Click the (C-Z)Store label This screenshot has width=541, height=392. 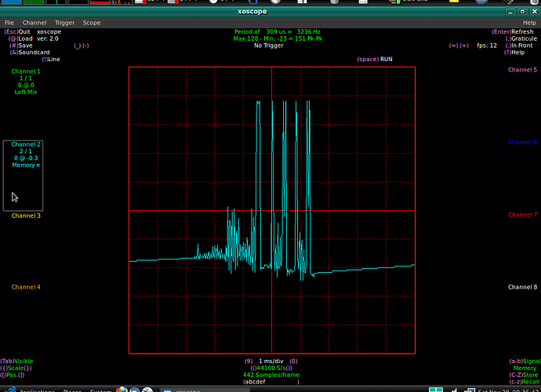[x=524, y=375]
